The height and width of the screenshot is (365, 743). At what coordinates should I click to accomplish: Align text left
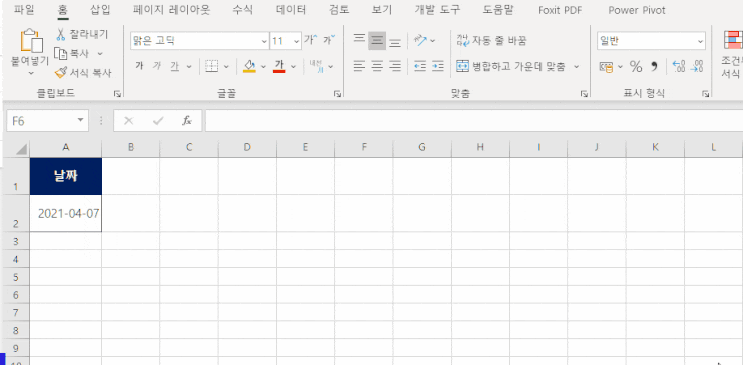tap(360, 66)
